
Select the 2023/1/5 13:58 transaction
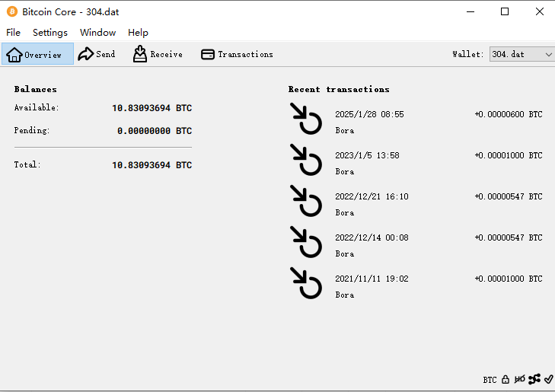click(x=415, y=163)
